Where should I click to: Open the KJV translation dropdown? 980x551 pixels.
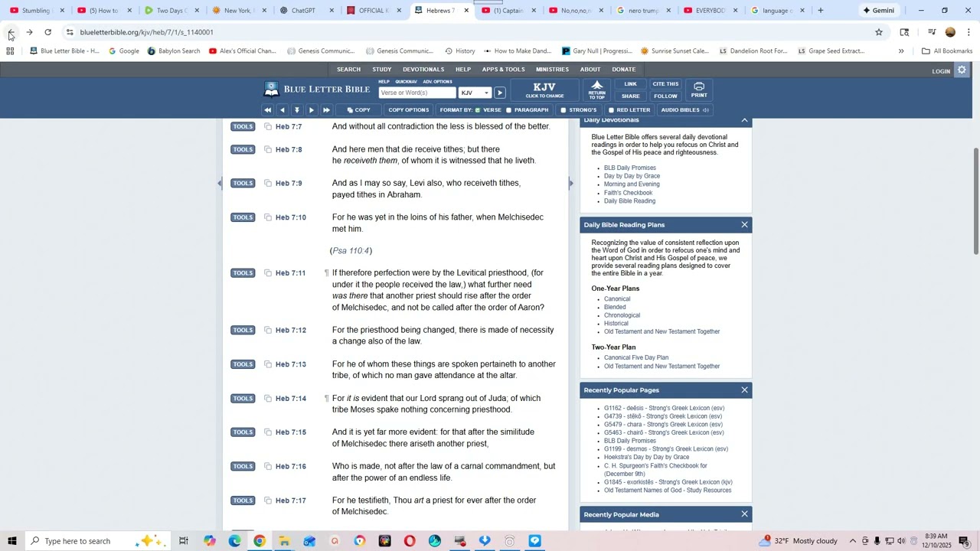[x=475, y=93]
